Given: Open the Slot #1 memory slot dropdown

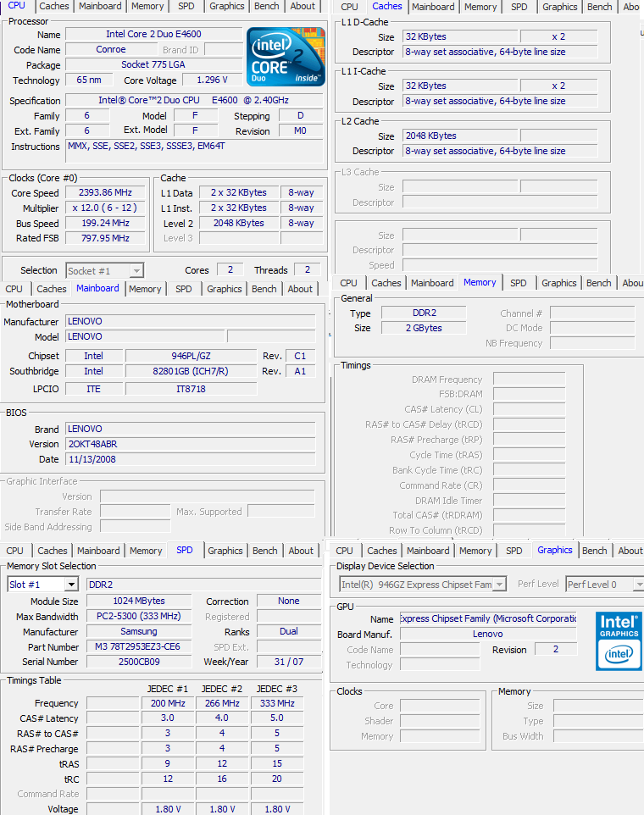Looking at the screenshot, I should pos(42,585).
